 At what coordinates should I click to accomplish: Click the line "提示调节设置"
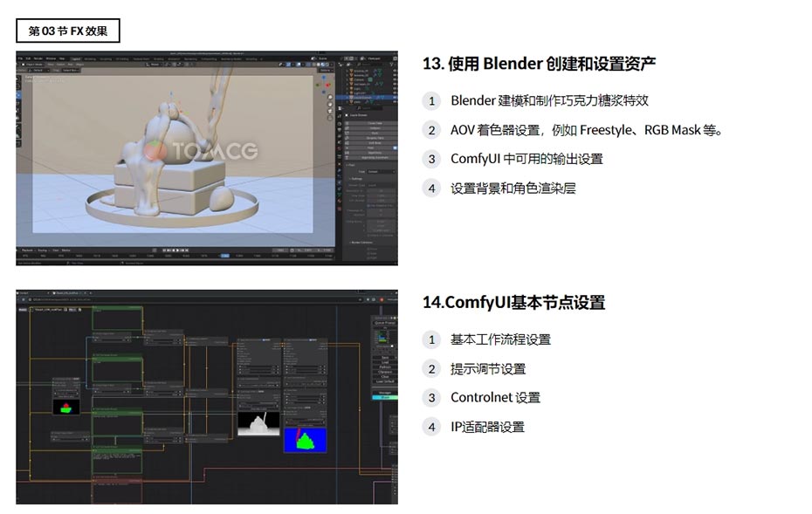(x=488, y=369)
